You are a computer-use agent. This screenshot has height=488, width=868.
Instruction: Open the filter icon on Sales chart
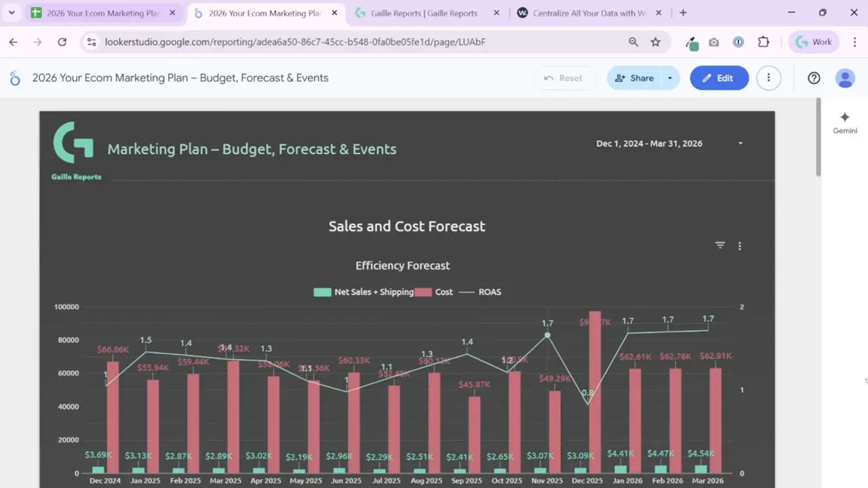pyautogui.click(x=719, y=245)
